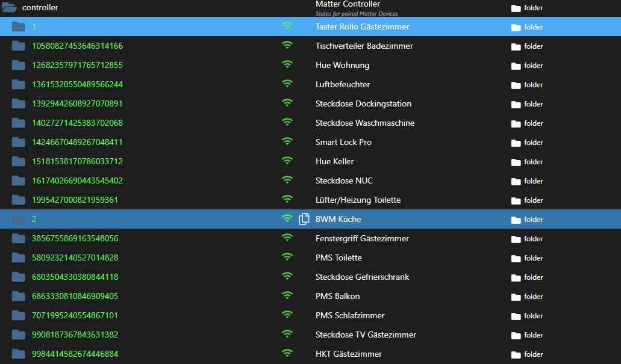
Task: Select tree node 3856755869163548056
Action: pos(75,238)
